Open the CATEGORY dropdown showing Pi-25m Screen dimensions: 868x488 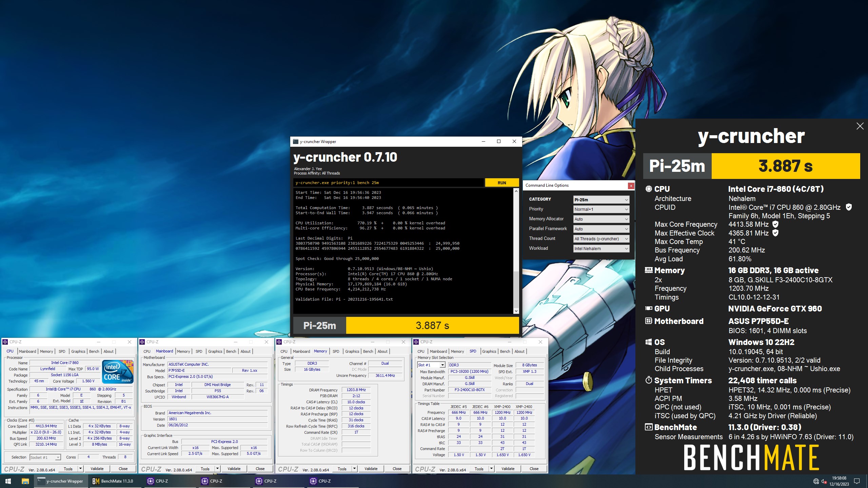click(601, 200)
